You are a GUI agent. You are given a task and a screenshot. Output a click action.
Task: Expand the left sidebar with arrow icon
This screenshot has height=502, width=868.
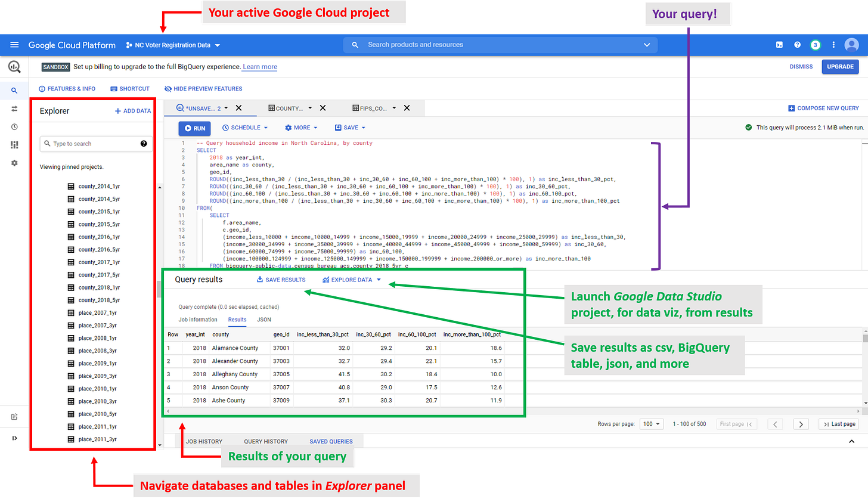[14, 438]
